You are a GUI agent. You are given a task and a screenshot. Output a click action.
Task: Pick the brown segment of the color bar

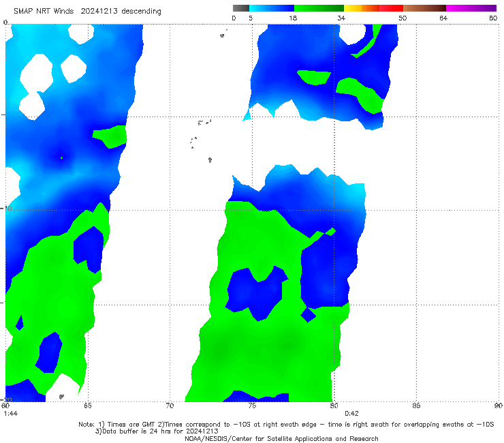point(424,8)
